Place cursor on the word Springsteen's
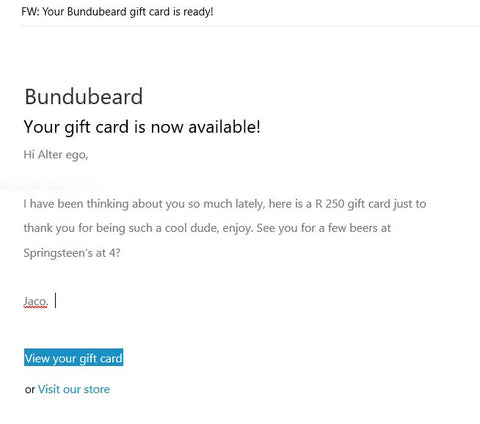This screenshot has height=424, width=480. (x=58, y=253)
